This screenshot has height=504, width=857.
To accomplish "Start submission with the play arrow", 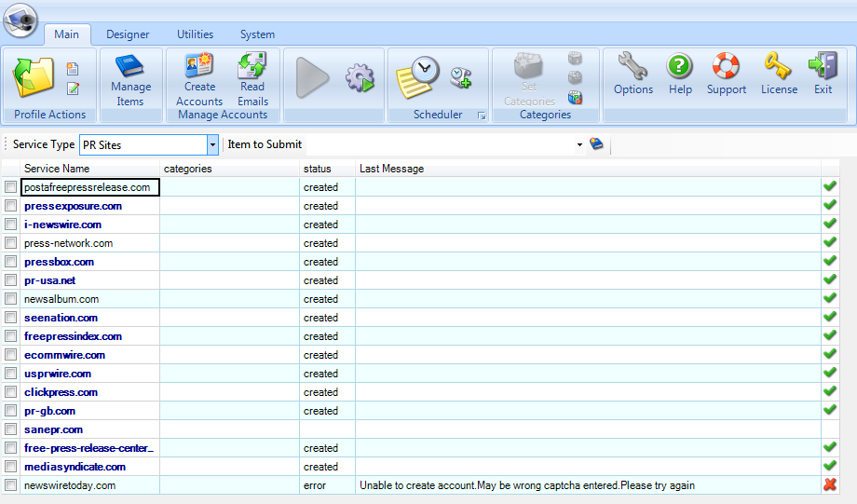I will click(312, 77).
